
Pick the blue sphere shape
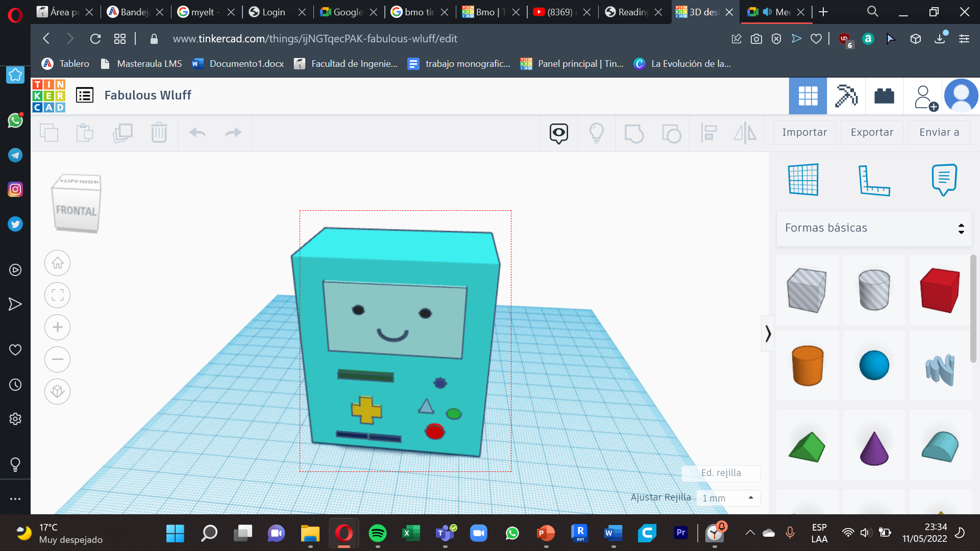click(x=874, y=365)
